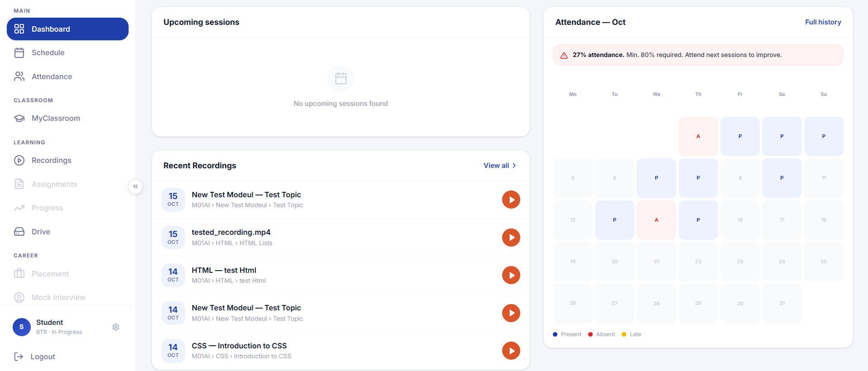The height and width of the screenshot is (371, 868).
Task: Play New Test Modeul 14 Oct recording
Action: [511, 313]
